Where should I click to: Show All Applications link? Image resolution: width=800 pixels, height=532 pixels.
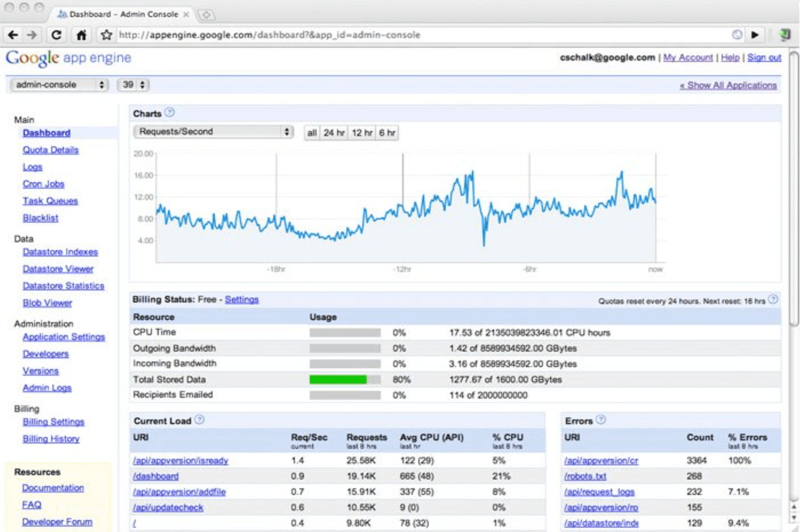(728, 86)
